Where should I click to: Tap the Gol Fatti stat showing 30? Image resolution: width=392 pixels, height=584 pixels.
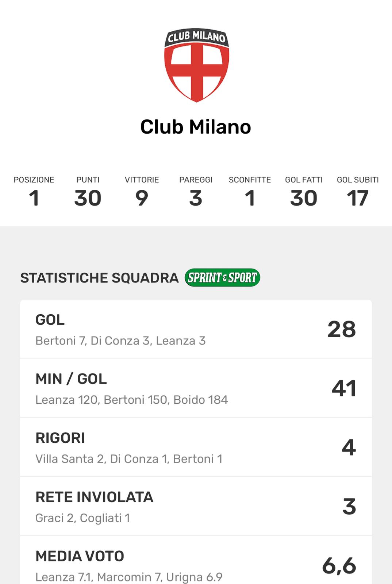(304, 192)
